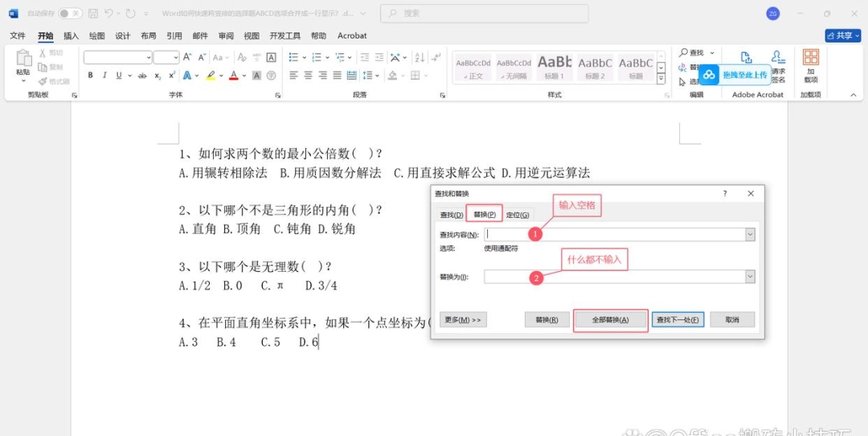Click the character shading gray A icon
Viewport: 868px width, 436px height.
pyautogui.click(x=257, y=76)
